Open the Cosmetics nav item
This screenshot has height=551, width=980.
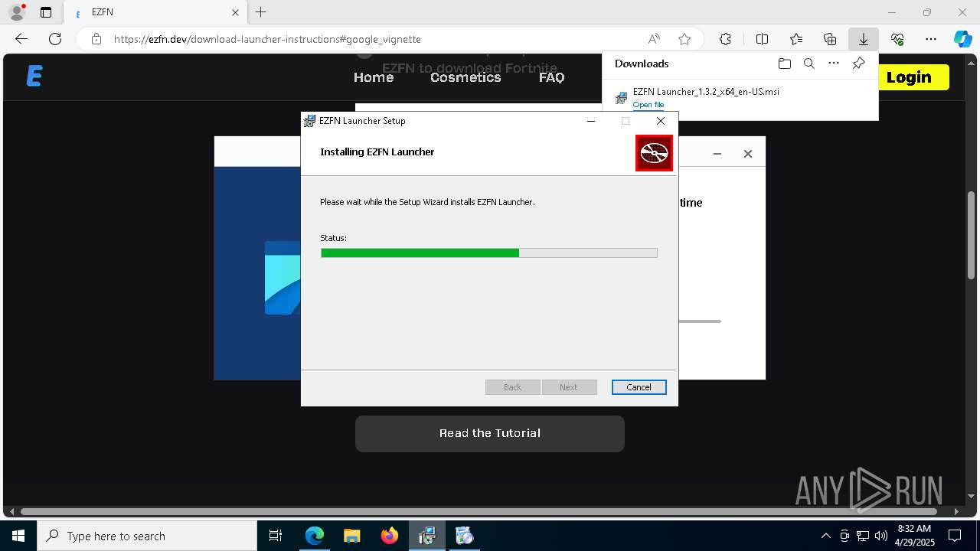pos(465,77)
